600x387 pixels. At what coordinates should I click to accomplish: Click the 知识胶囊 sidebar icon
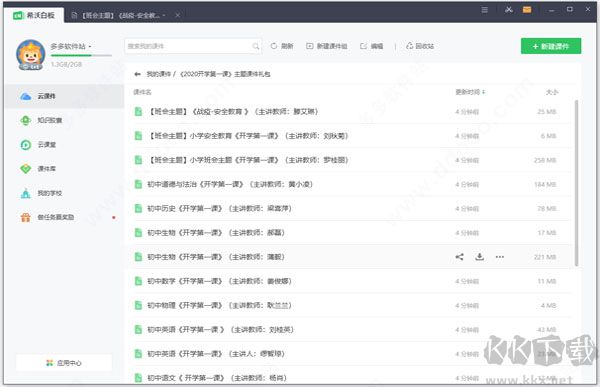(26, 121)
